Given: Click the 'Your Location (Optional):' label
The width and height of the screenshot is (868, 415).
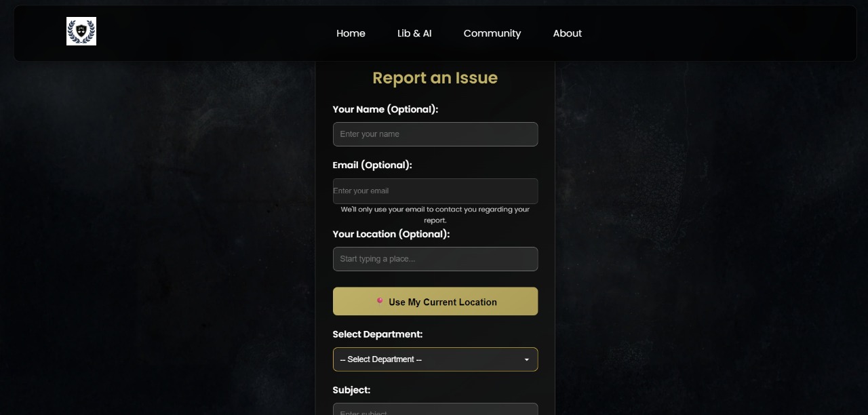Looking at the screenshot, I should [391, 234].
